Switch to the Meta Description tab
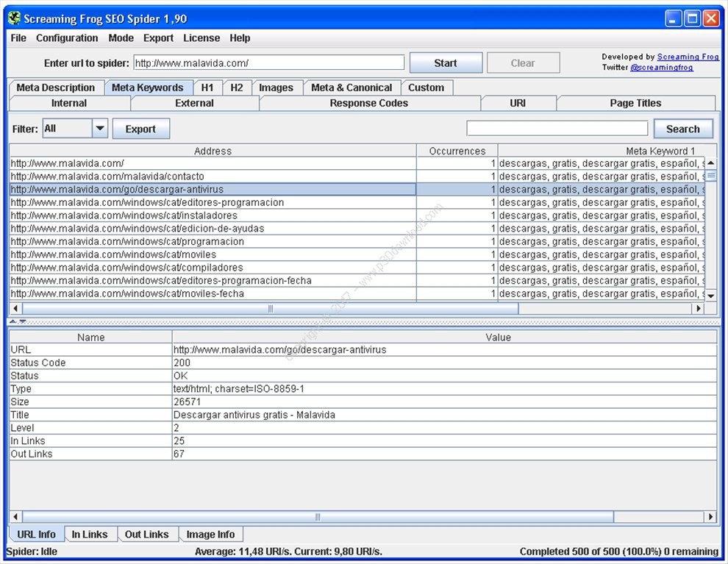The height and width of the screenshot is (564, 728). pos(56,88)
